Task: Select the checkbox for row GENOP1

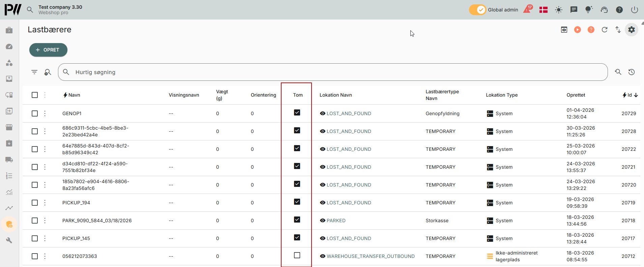Action: pos(35,113)
